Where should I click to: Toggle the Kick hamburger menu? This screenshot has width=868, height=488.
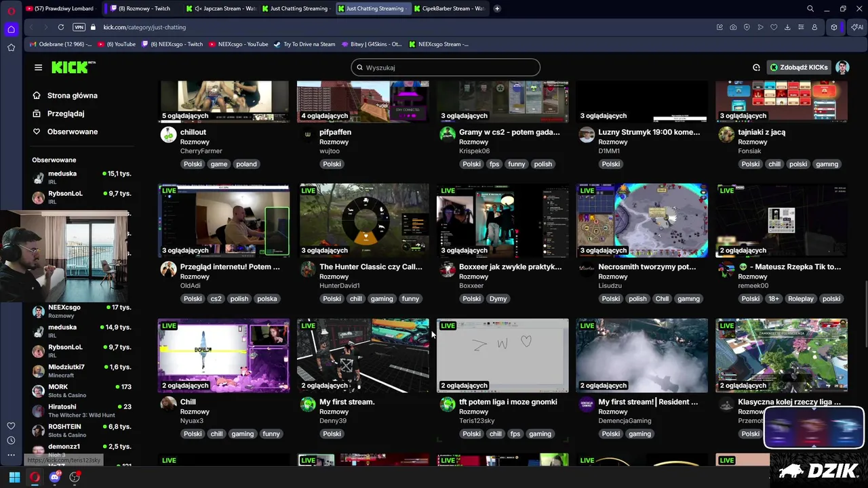[x=38, y=67]
